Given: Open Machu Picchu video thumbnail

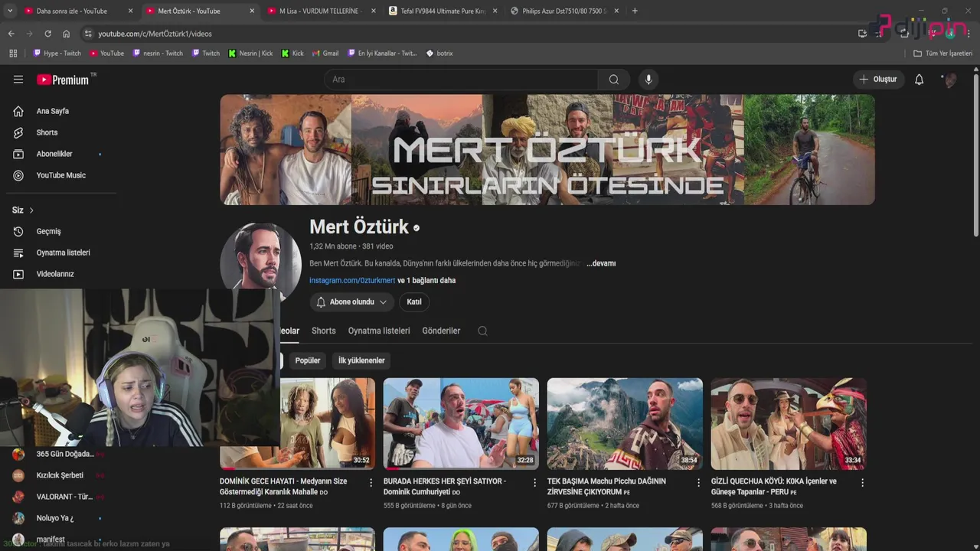Looking at the screenshot, I should pos(625,423).
